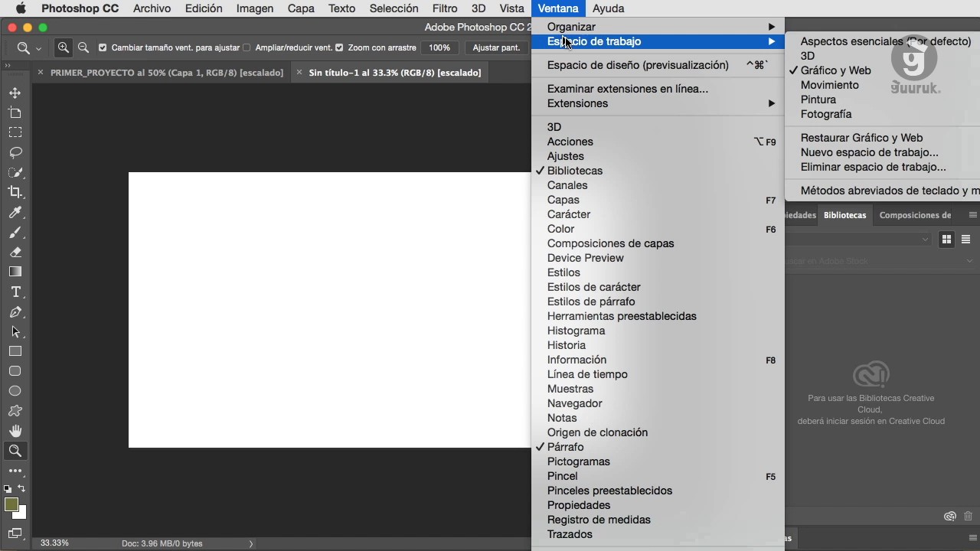980x551 pixels.
Task: Click the swap foreground/background colors icon
Action: (x=21, y=488)
